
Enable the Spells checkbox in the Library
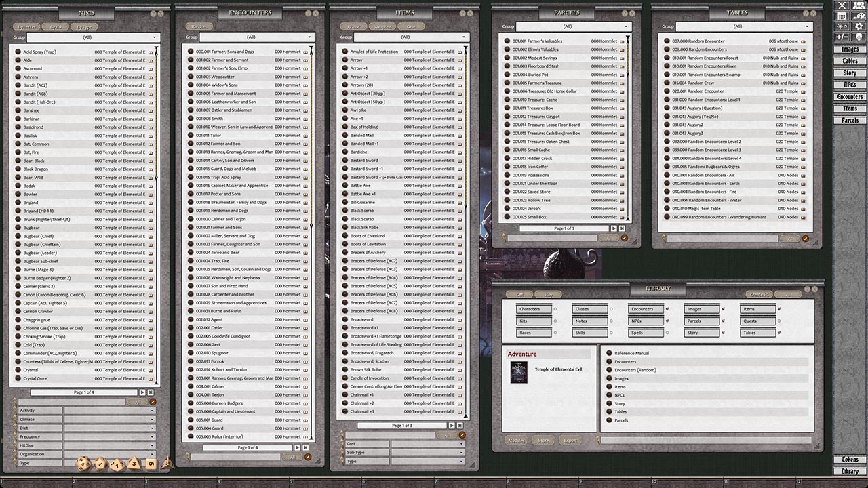tap(668, 332)
